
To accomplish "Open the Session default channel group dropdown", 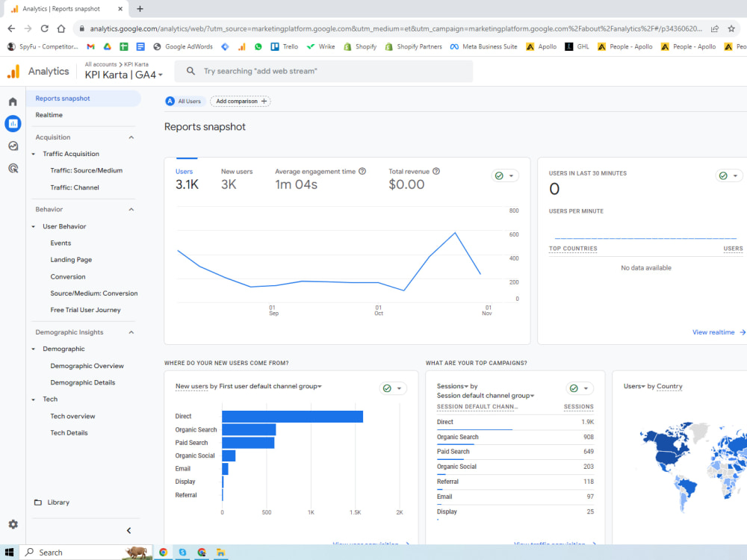I will 486,396.
